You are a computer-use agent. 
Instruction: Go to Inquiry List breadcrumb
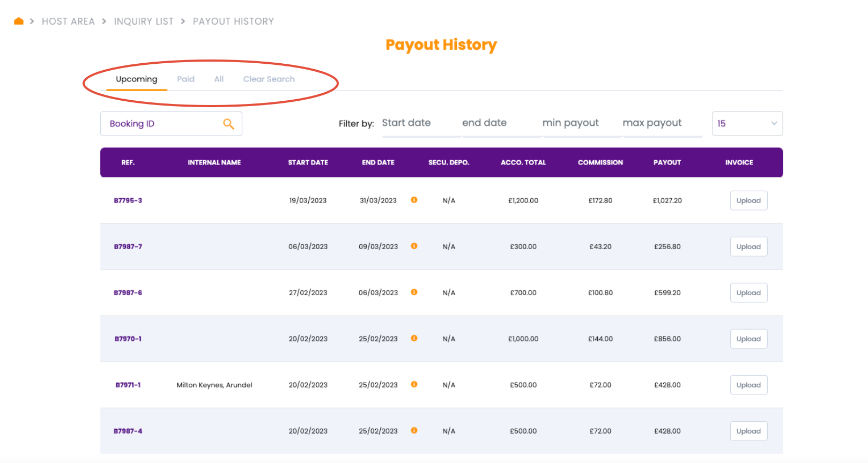pos(144,21)
